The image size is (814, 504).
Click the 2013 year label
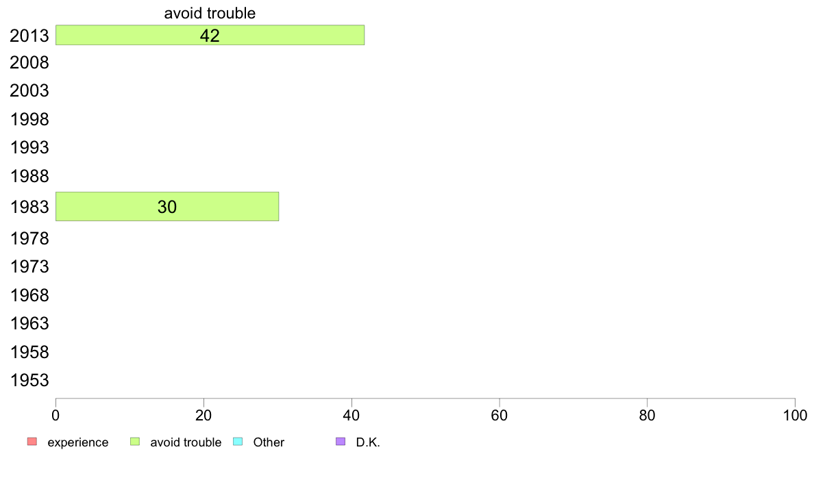29,36
